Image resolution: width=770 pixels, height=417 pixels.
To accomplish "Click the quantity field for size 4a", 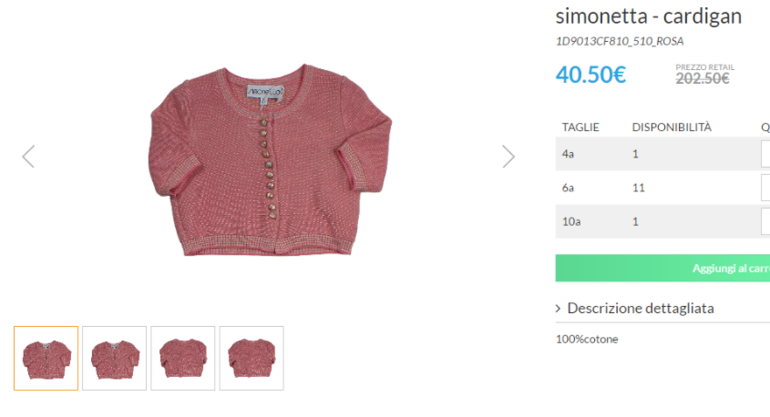I will pos(765,154).
